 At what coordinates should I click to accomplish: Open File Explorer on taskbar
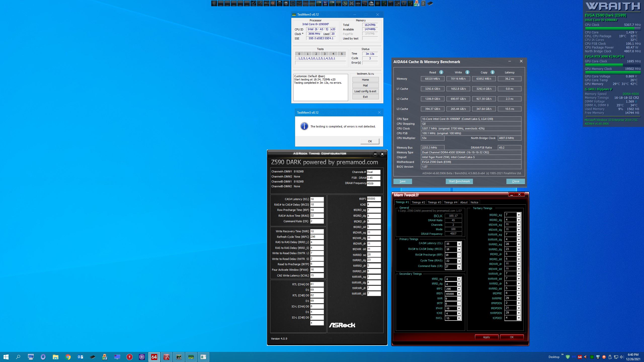(55, 357)
